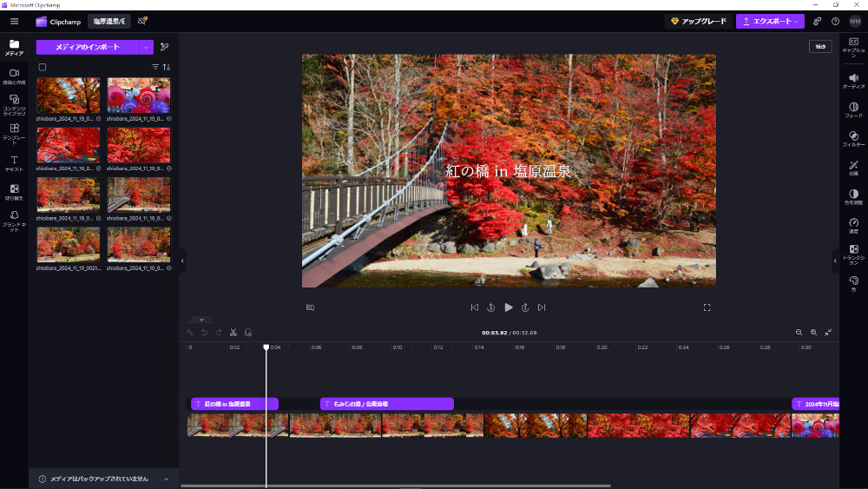Change the 16:9 aspect ratio setting
The width and height of the screenshot is (868, 489).
[x=820, y=47]
